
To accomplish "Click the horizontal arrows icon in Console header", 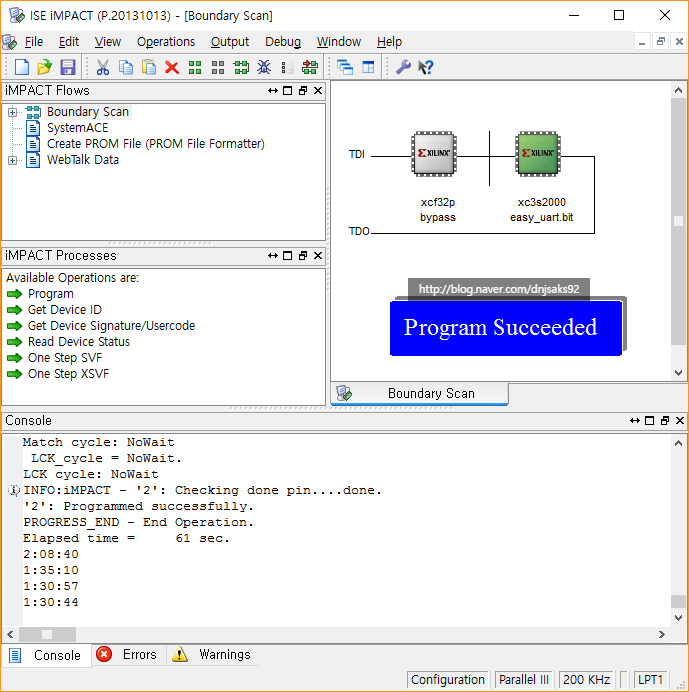I will tap(635, 421).
